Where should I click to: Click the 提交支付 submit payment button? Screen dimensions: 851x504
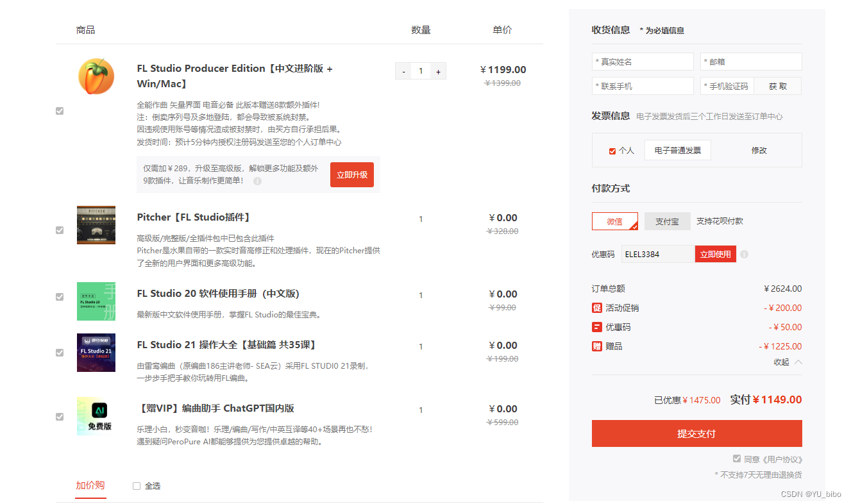(x=696, y=433)
